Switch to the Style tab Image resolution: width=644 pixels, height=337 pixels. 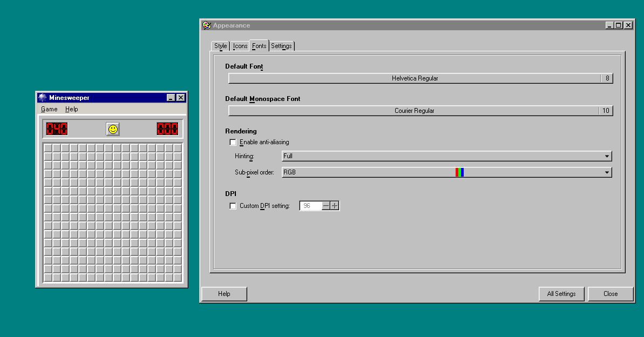click(221, 46)
